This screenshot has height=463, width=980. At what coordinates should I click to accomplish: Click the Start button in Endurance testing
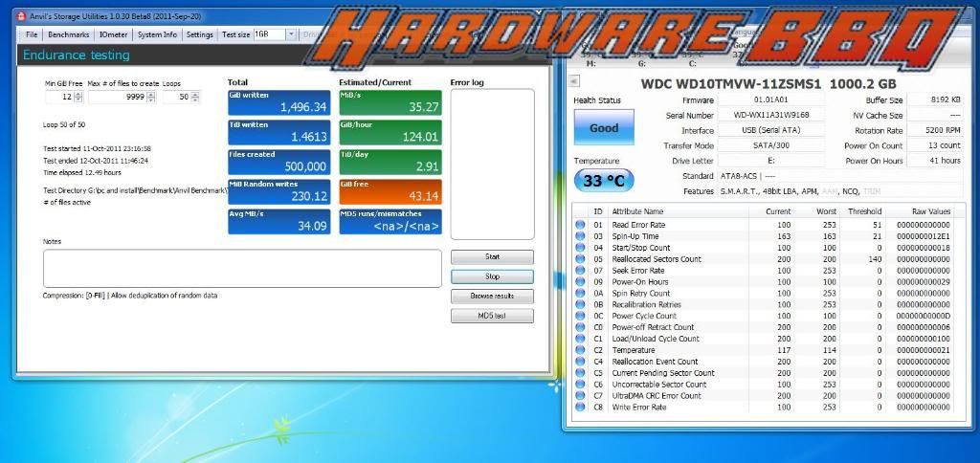(492, 256)
